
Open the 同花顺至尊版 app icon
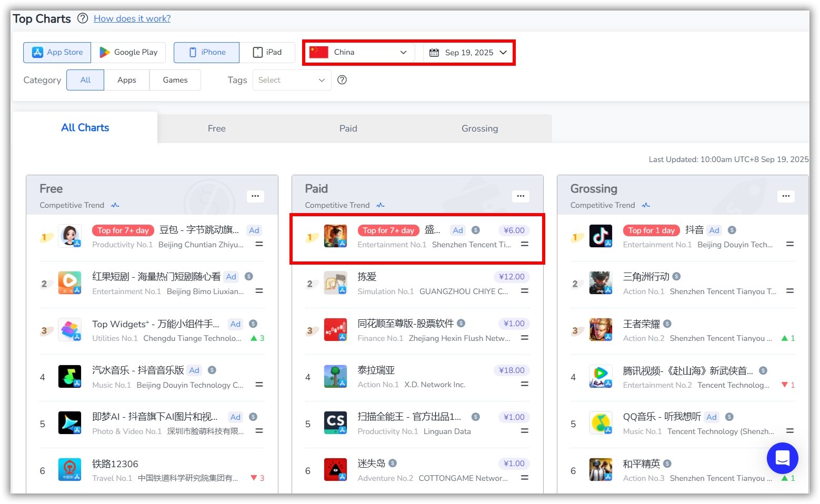tap(335, 330)
